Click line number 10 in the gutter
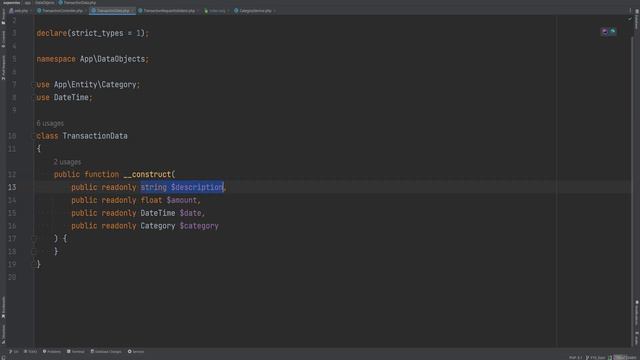This screenshot has width=640, height=360. pyautogui.click(x=12, y=136)
